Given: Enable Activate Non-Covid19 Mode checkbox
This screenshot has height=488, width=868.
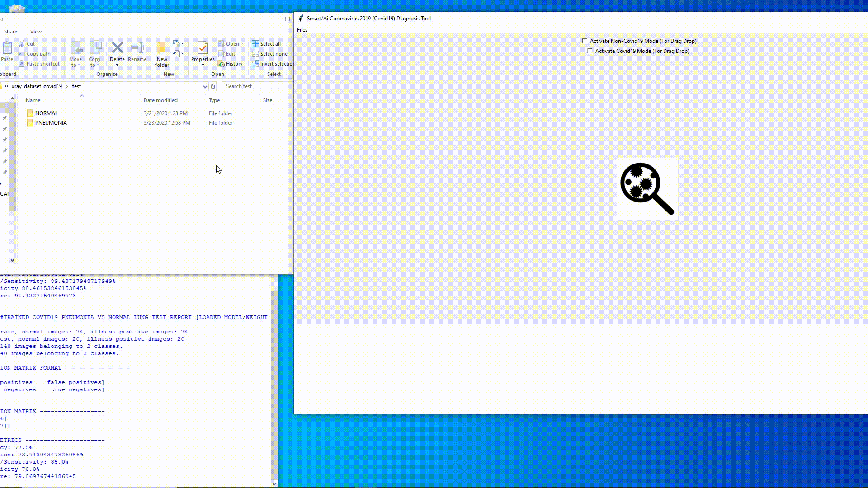Looking at the screenshot, I should 585,41.
